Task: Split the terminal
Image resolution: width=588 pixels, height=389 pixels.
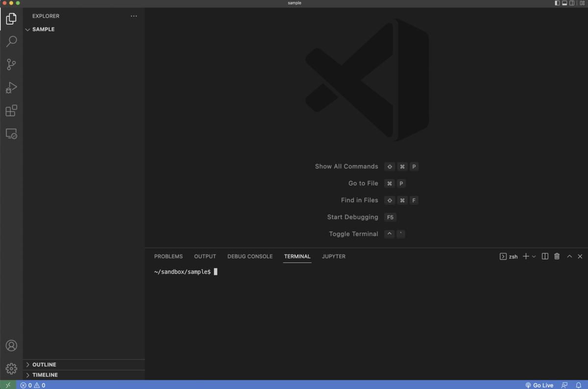Action: pyautogui.click(x=545, y=256)
